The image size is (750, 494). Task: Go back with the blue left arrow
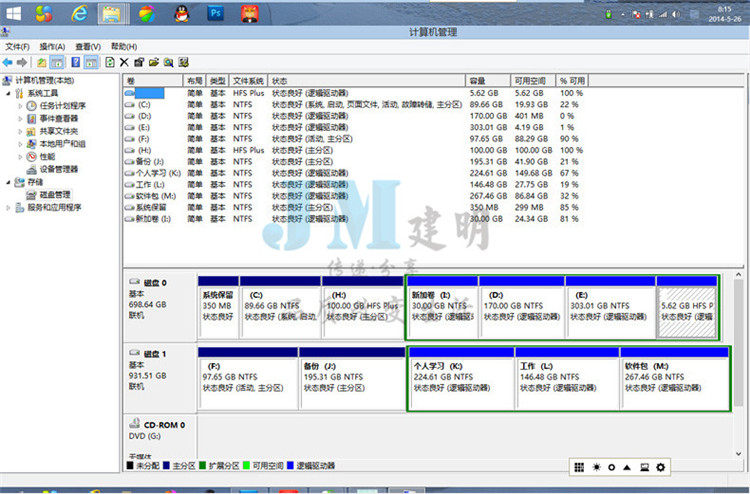(7, 62)
